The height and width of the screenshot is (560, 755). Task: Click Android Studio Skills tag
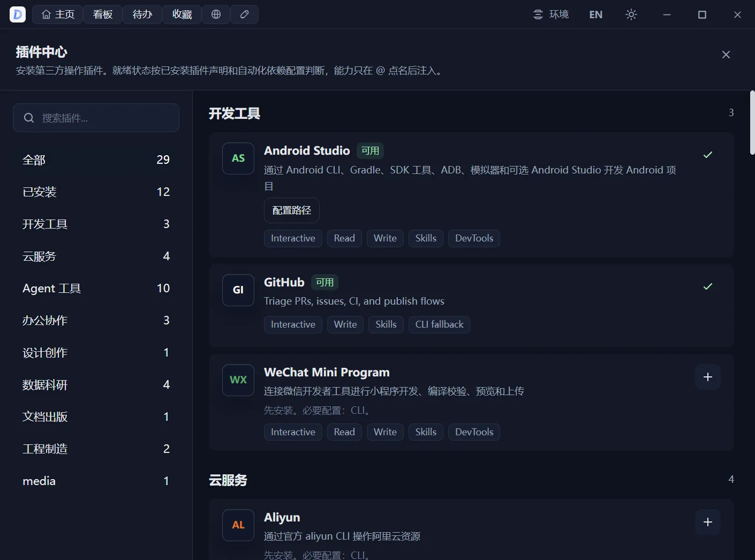[x=426, y=238]
